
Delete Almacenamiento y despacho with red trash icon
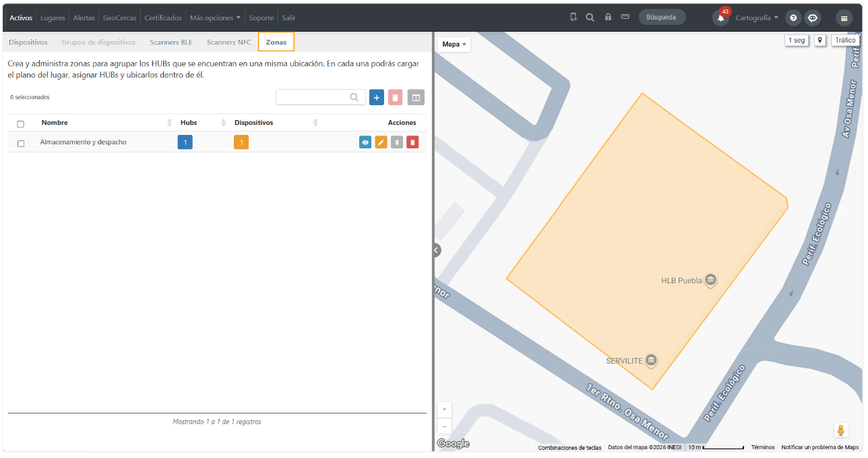tap(412, 142)
